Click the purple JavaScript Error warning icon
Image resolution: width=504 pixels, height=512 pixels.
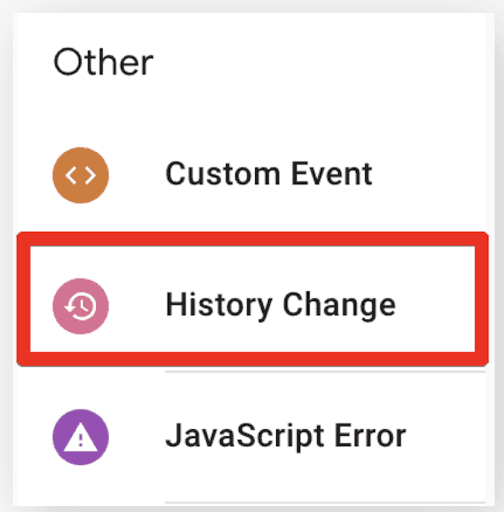[81, 437]
